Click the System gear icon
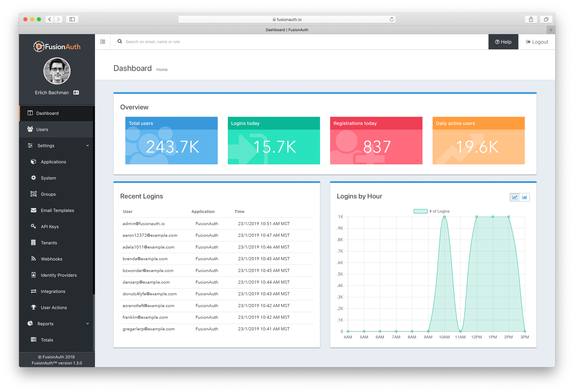This screenshot has height=392, width=574. point(33,178)
